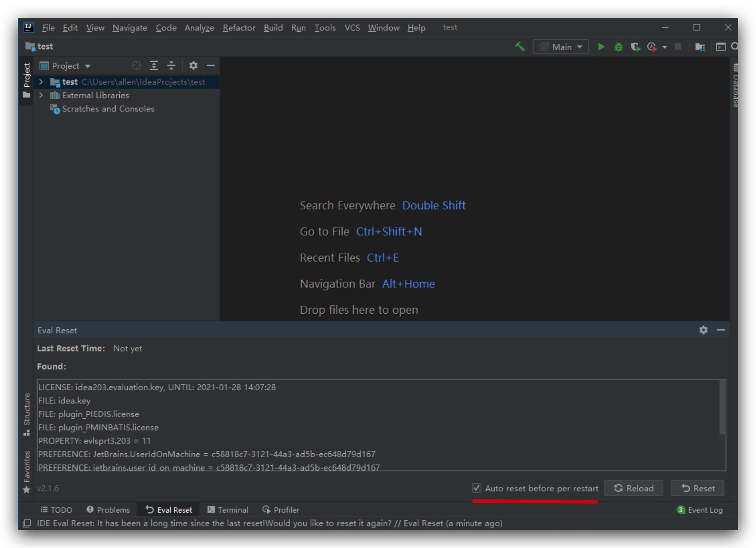Collapse all nodes in Project panel
This screenshot has width=756, height=548.
coord(171,66)
